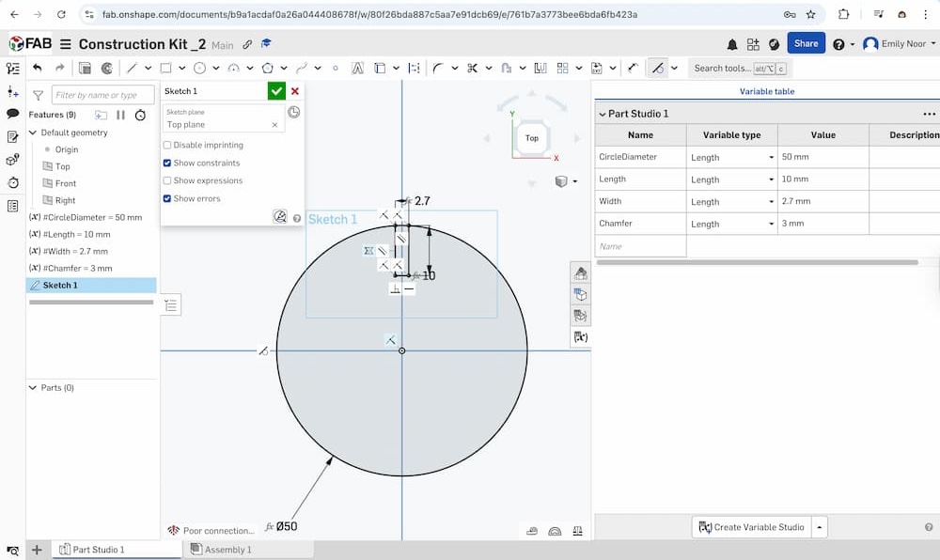Click the new variable Name field
This screenshot has width=940, height=560.
[x=640, y=246]
